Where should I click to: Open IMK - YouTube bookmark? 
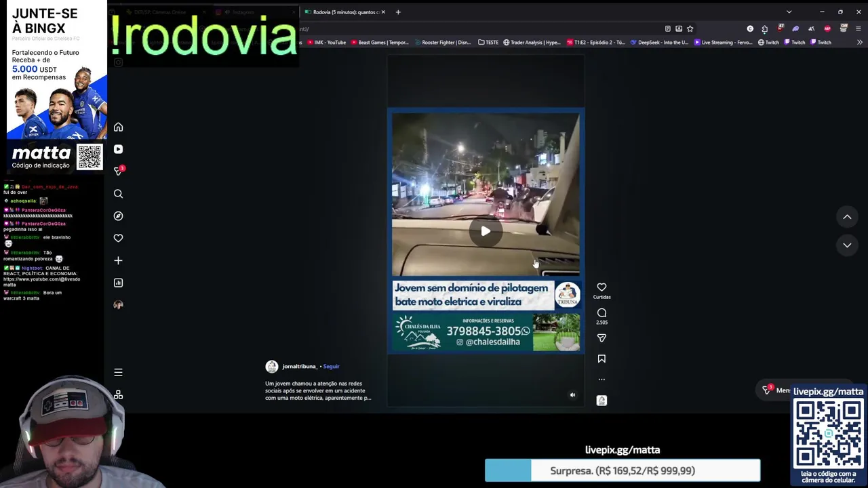point(327,42)
